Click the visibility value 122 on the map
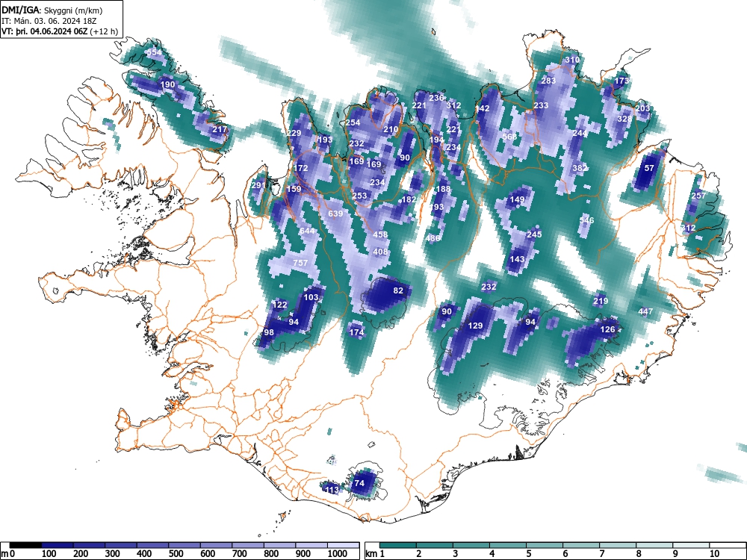 [x=280, y=305]
